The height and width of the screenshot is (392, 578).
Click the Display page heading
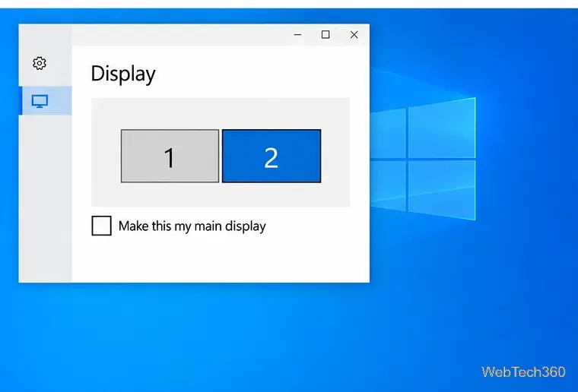123,74
